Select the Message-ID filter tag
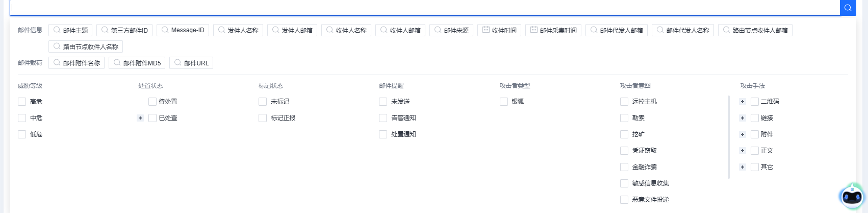The image size is (868, 213). [x=183, y=30]
